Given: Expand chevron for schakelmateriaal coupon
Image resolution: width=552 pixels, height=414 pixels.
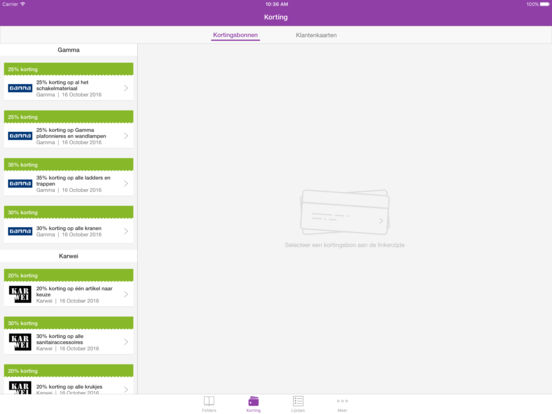Looking at the screenshot, I should pos(126,88).
